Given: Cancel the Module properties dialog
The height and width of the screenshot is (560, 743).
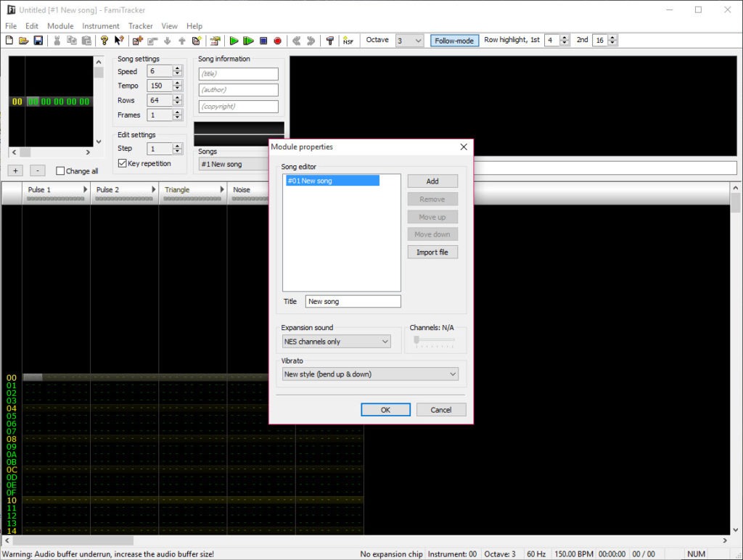Looking at the screenshot, I should pyautogui.click(x=441, y=410).
